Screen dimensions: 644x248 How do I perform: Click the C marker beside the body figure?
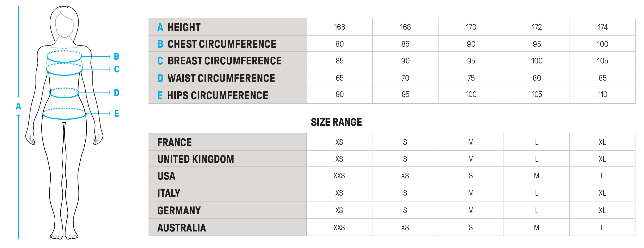click(x=117, y=69)
